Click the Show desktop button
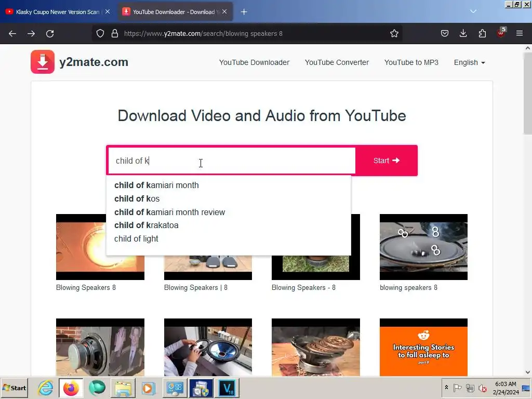 (527, 388)
